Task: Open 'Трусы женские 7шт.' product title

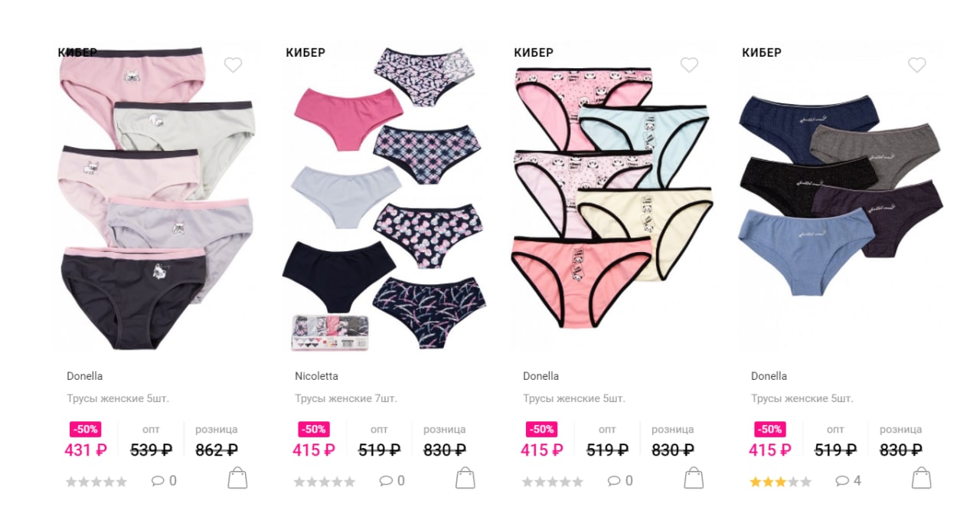Action: pos(346,399)
